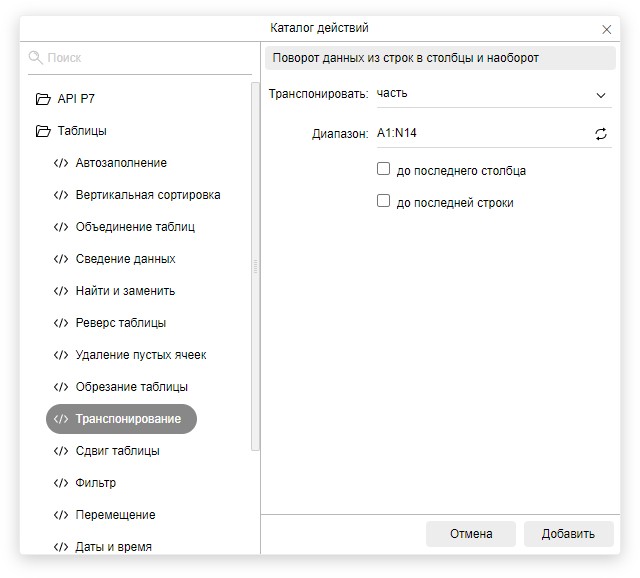This screenshot has width=640, height=578.
Task: Collapse the Таблицы category
Action: (82, 131)
